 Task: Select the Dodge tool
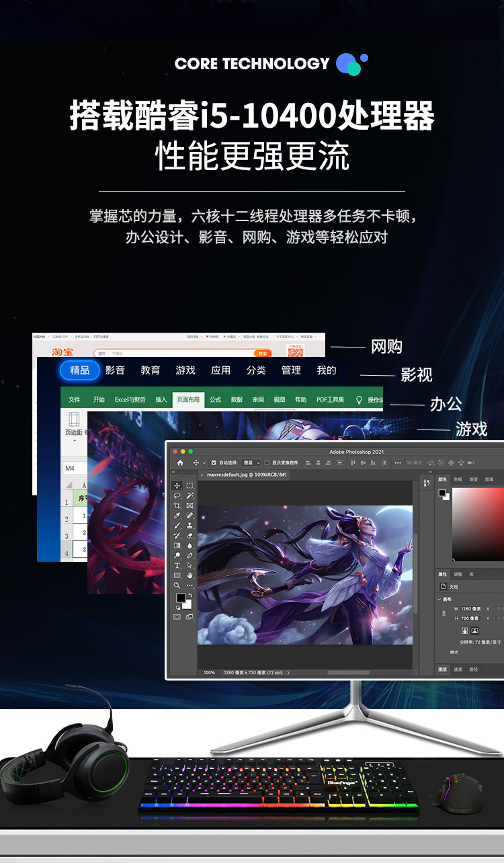click(177, 556)
